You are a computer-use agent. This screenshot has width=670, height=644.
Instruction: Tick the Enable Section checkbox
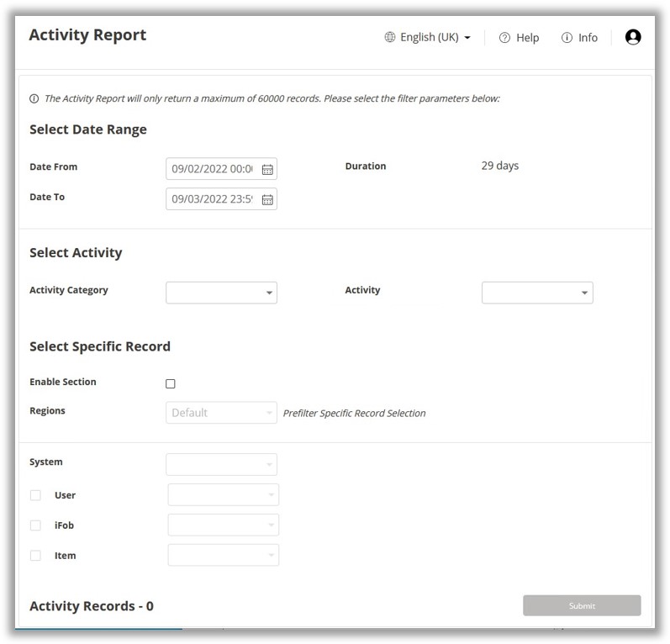click(171, 383)
